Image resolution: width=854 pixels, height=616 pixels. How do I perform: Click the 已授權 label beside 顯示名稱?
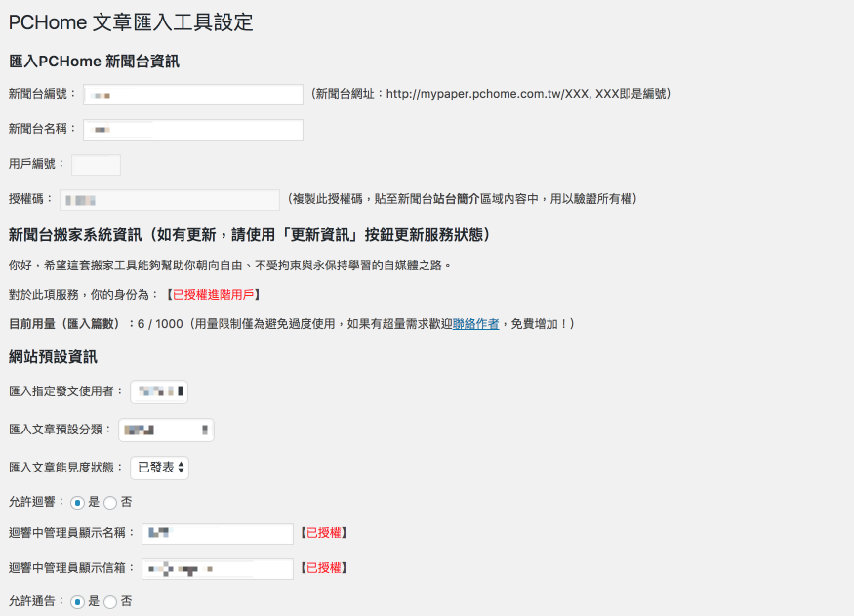tap(323, 533)
